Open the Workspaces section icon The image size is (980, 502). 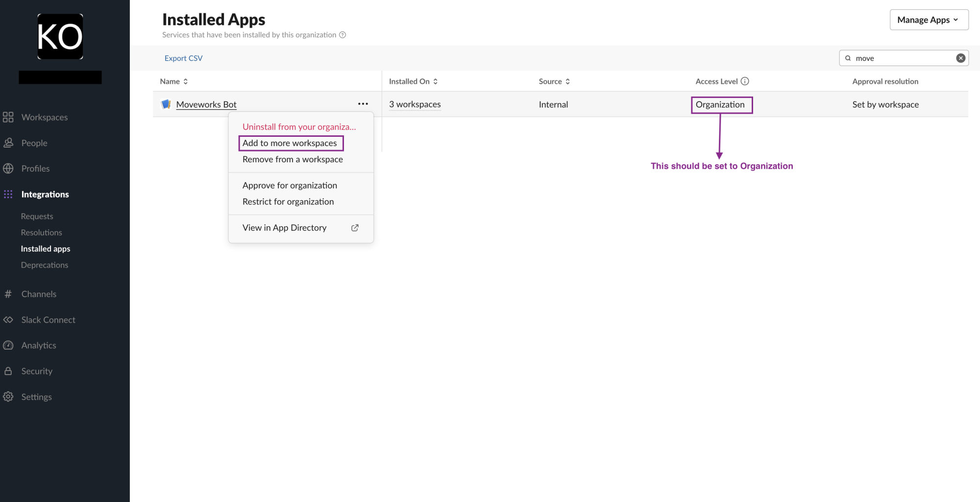point(8,117)
